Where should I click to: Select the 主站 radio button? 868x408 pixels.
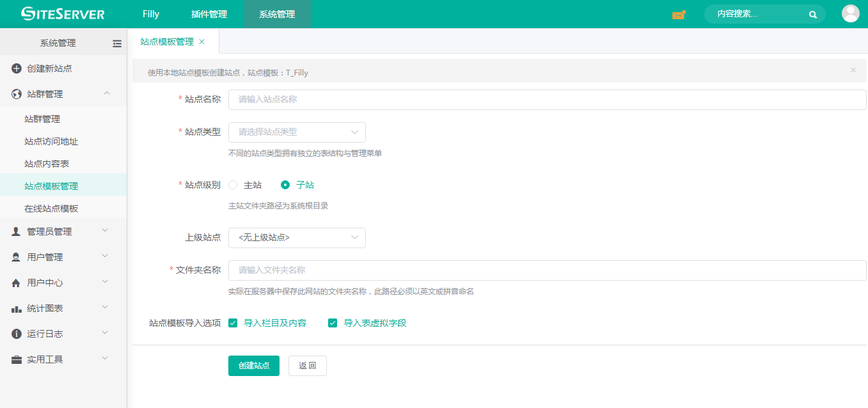[233, 185]
